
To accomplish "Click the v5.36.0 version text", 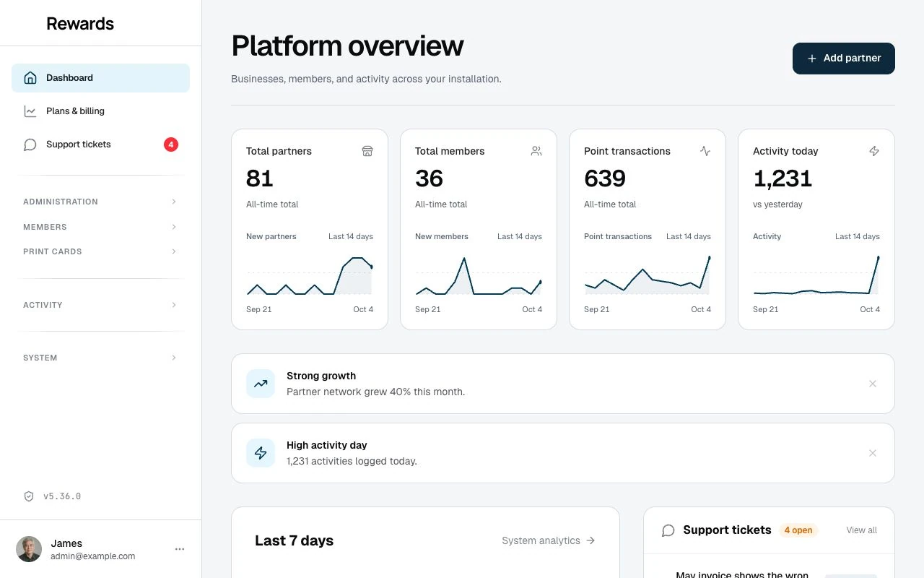I will point(62,496).
